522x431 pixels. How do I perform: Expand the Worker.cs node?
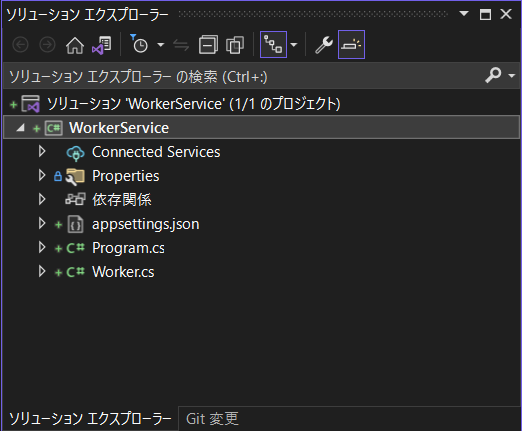coord(42,272)
